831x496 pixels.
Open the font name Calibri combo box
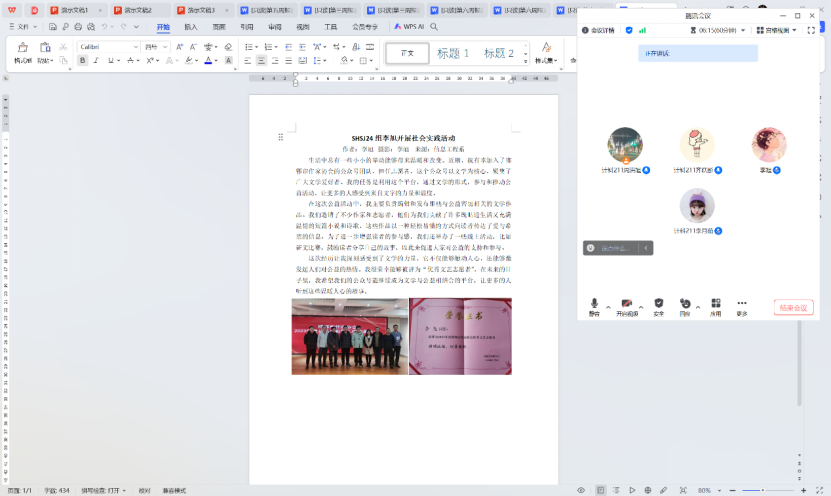pyautogui.click(x=108, y=46)
